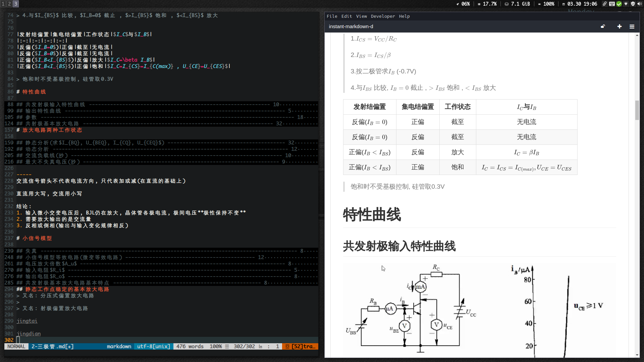Click the jingtai link text
Screen dimensions: 644x362
tap(27, 321)
